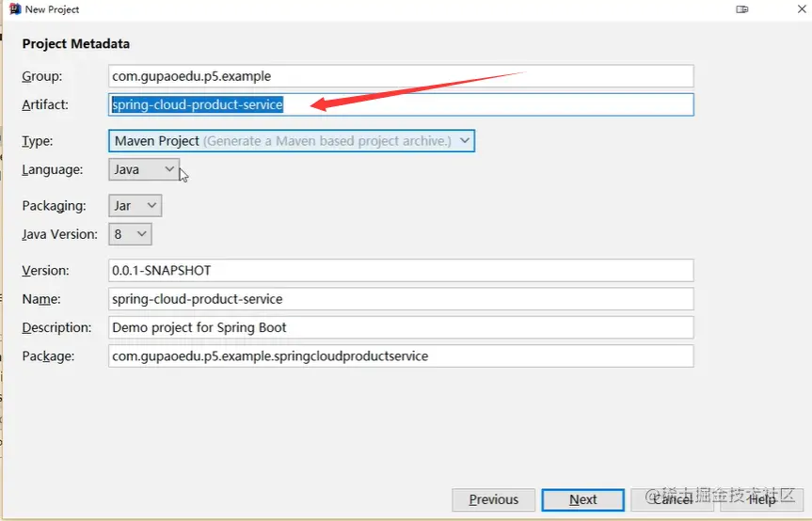Click the IntelliJ icon in the title bar
The image size is (812, 521).
[x=15, y=8]
